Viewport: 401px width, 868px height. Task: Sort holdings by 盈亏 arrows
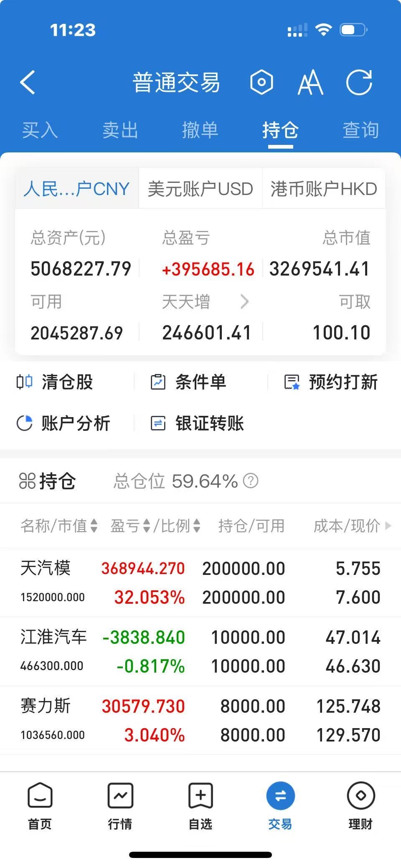click(x=147, y=526)
